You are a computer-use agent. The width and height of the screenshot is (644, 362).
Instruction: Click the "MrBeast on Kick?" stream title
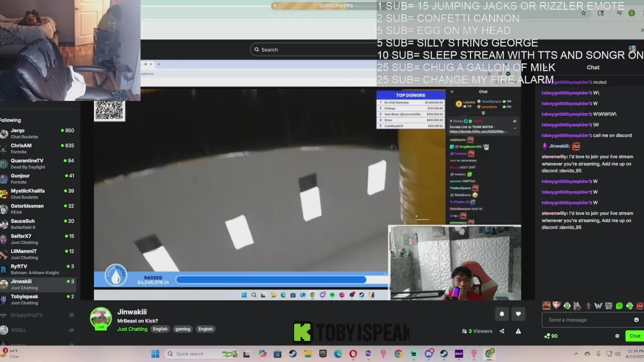click(137, 321)
